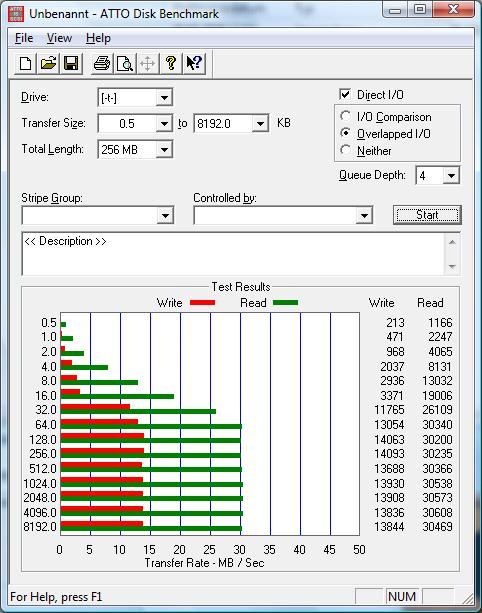This screenshot has width=482, height=613.
Task: Minimize the ATTO Disk Benchmark window
Action: pyautogui.click(x=395, y=10)
